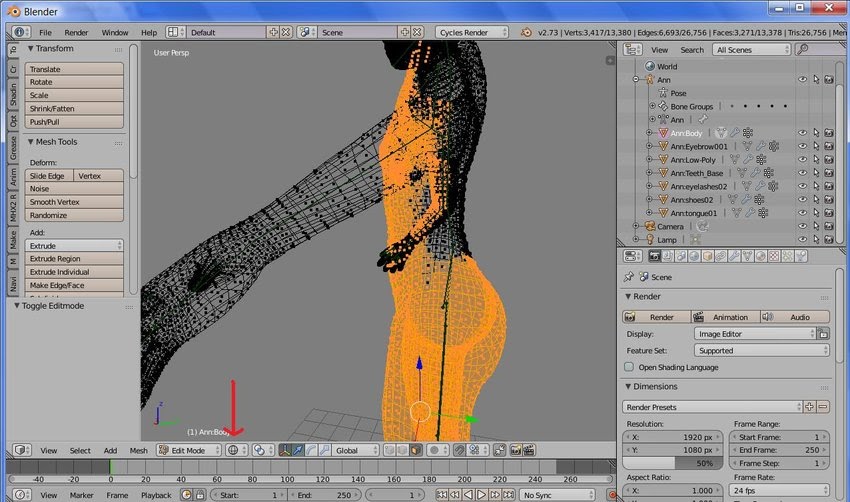Toggle visibility eye for Ann:Eyebrow001
This screenshot has height=502, width=850.
pos(802,146)
